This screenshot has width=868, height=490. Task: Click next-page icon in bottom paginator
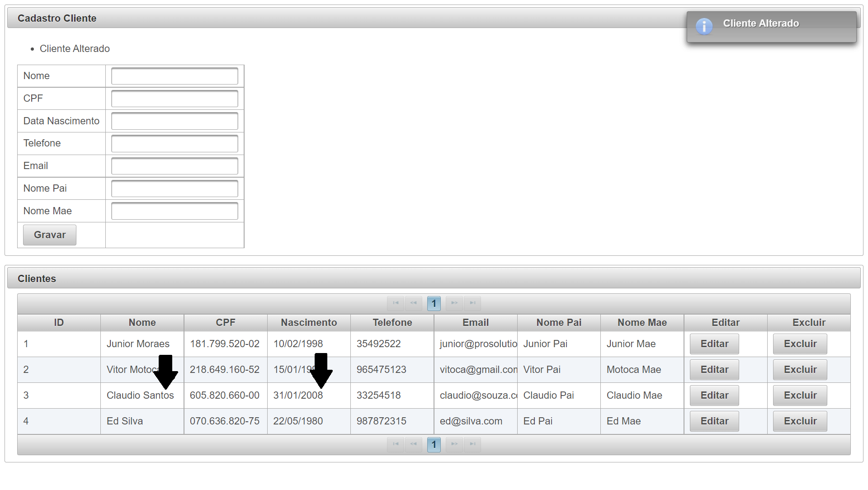(x=454, y=444)
